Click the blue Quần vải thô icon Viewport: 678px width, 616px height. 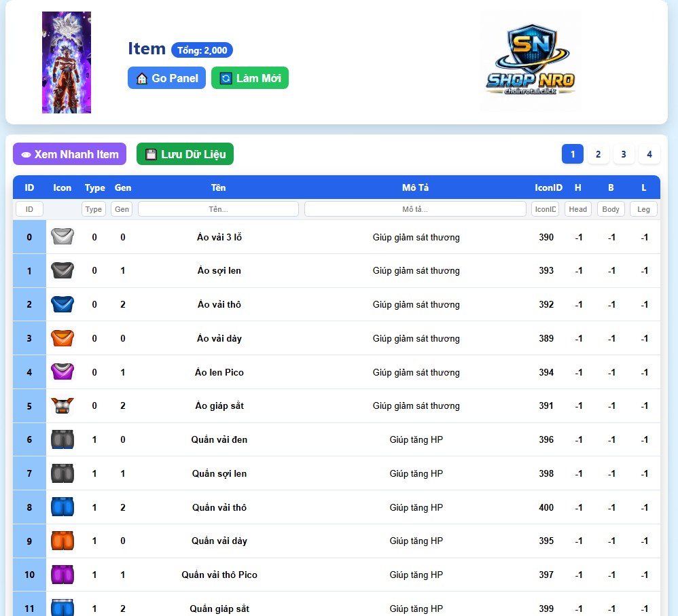coord(63,507)
